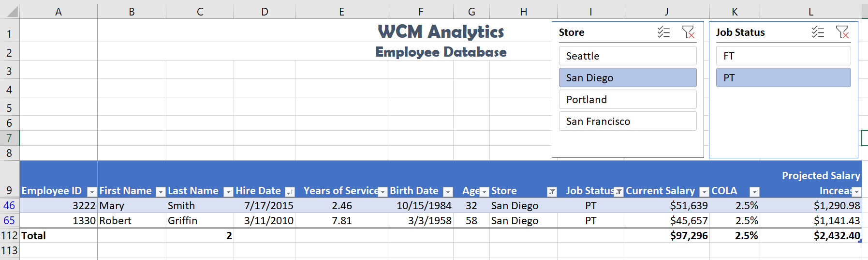Click cell with Employee ID 1330

click(x=59, y=220)
